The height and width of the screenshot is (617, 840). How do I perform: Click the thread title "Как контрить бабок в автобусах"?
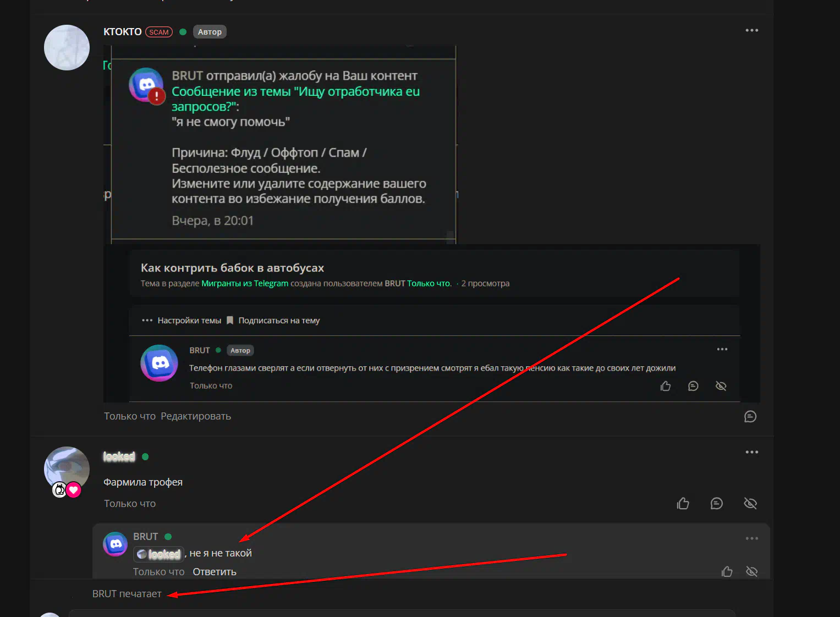click(x=232, y=268)
